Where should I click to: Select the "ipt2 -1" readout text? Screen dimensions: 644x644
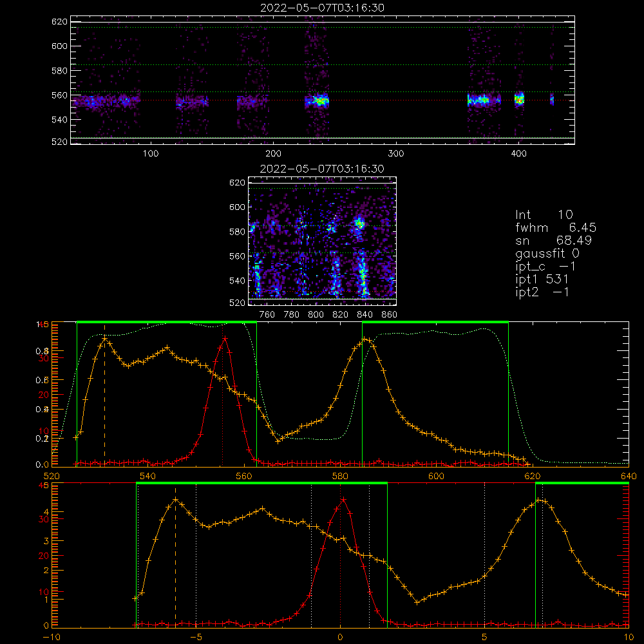coord(542,292)
